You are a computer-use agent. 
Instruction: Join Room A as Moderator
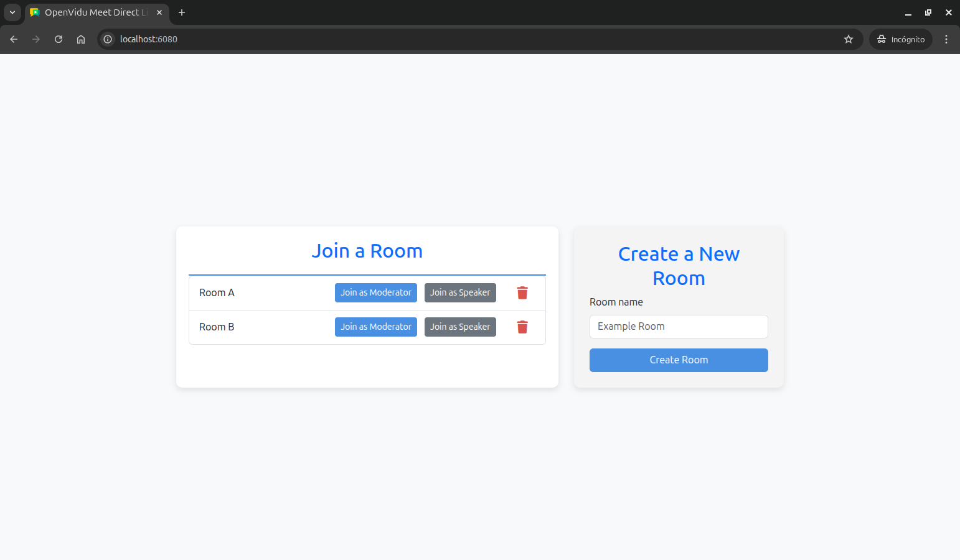pyautogui.click(x=375, y=293)
